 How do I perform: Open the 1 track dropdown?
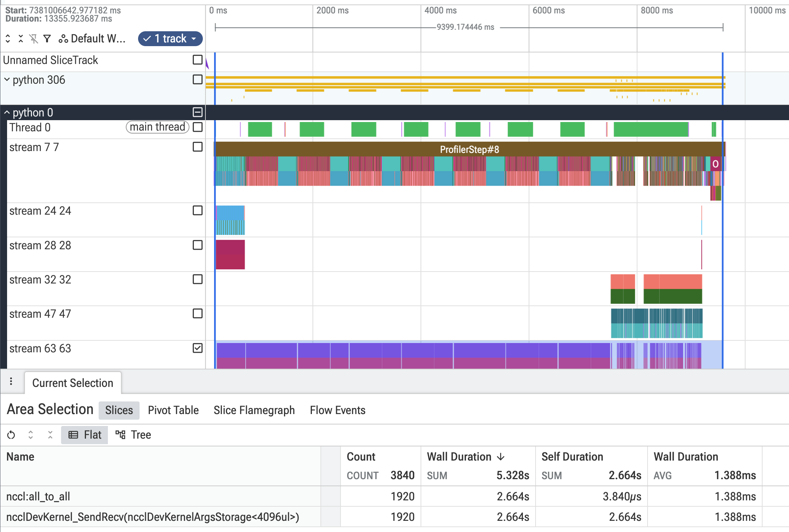coord(170,39)
